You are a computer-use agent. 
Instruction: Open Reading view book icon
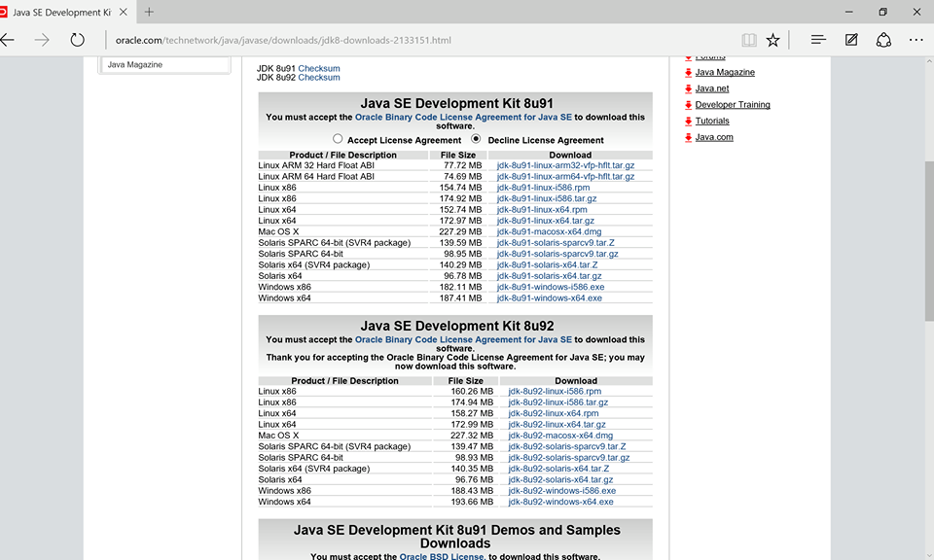click(x=749, y=40)
